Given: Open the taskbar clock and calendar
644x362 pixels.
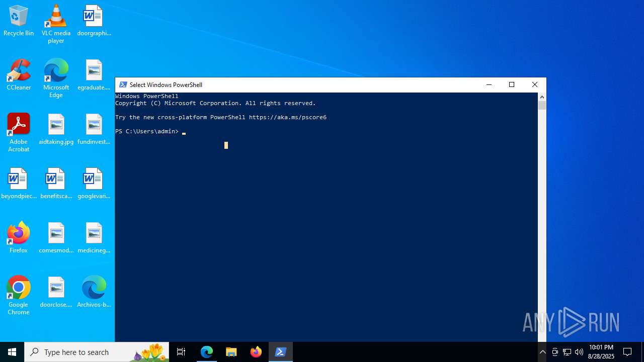Looking at the screenshot, I should click(x=601, y=352).
